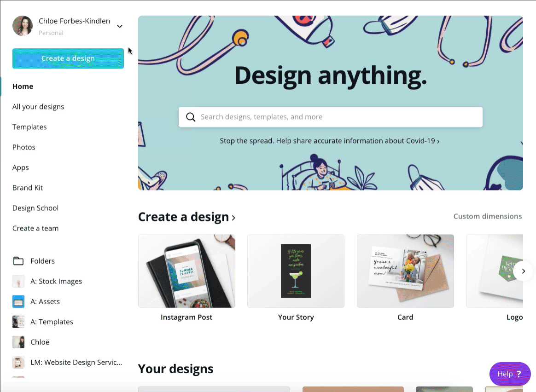This screenshot has width=536, height=392.
Task: Focus the search designs input field
Action: (331, 117)
